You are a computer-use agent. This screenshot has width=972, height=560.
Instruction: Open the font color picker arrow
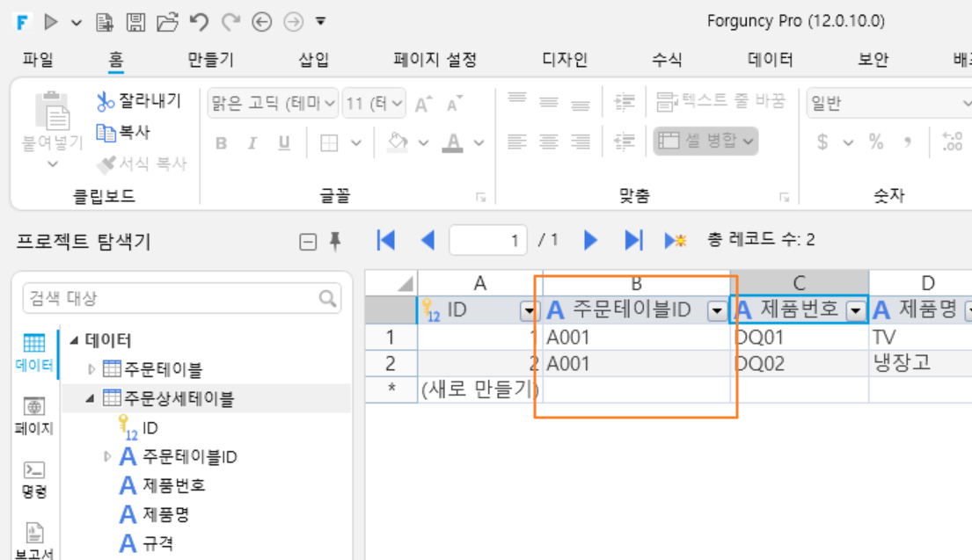(479, 143)
